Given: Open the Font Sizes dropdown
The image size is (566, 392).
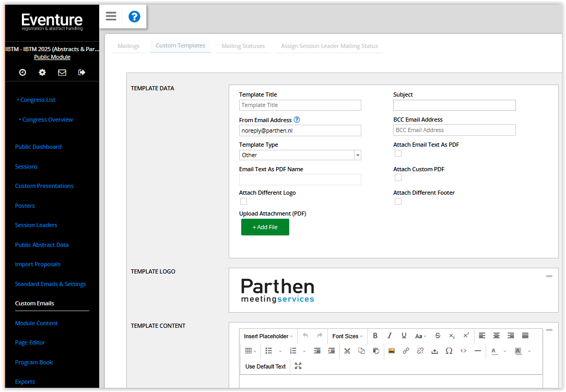Looking at the screenshot, I should [347, 336].
